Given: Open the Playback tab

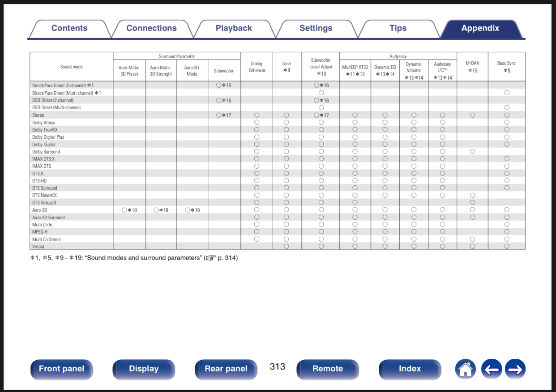Looking at the screenshot, I should coord(234,28).
